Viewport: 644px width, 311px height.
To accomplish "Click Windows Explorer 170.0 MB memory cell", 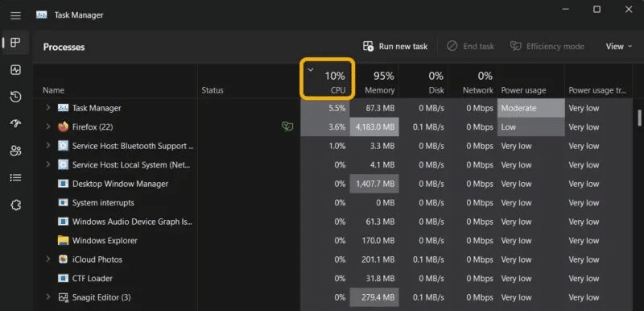I will (x=374, y=240).
